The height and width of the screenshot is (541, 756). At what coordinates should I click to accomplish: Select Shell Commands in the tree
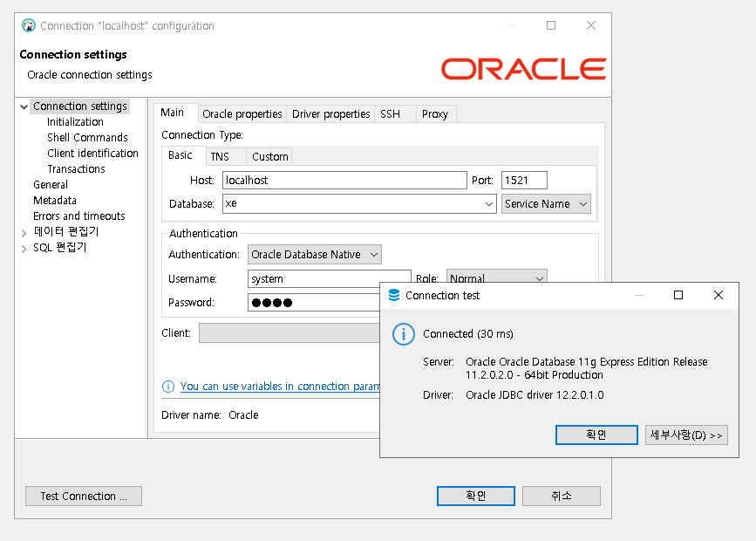pos(87,138)
